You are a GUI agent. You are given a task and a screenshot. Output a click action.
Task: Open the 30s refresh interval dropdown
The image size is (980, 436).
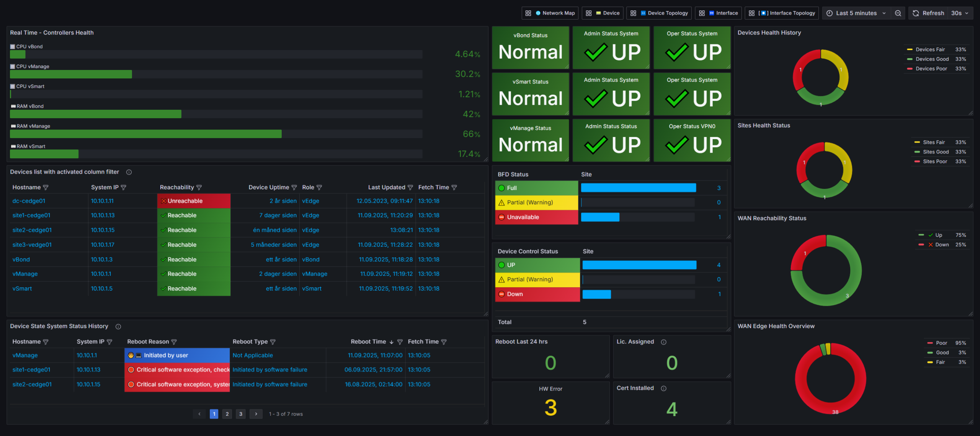(960, 13)
